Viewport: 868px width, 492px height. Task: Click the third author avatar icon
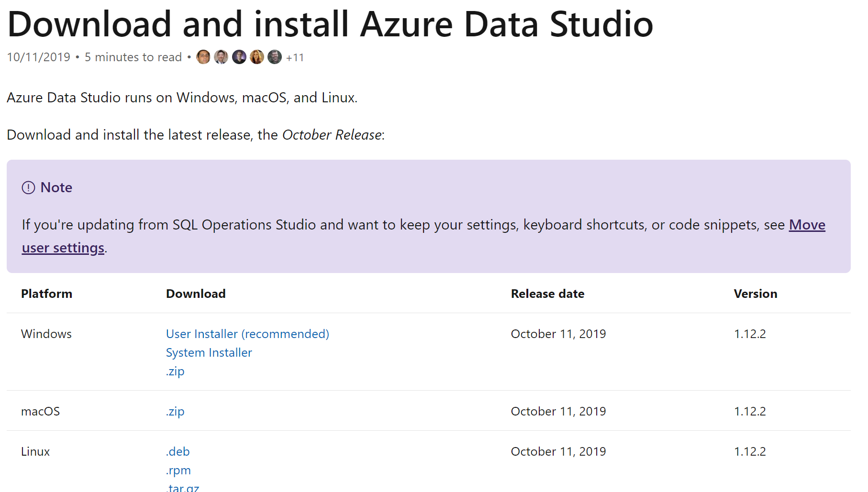point(239,57)
